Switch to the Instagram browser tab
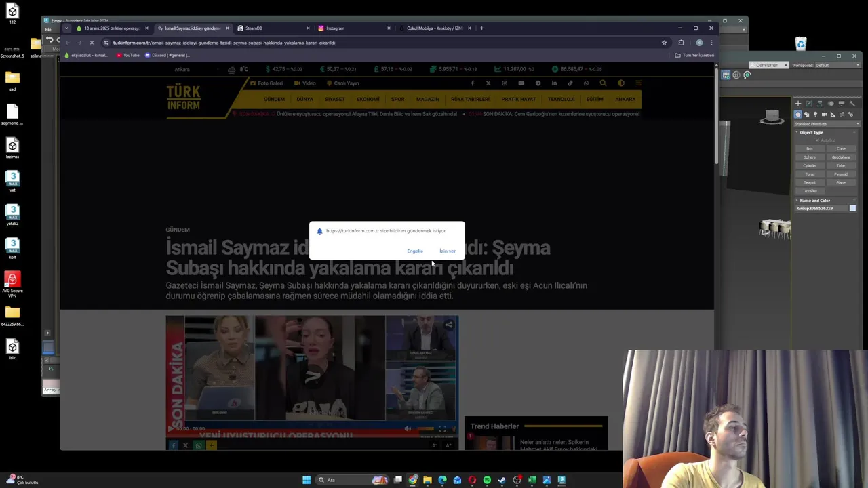 (x=354, y=28)
